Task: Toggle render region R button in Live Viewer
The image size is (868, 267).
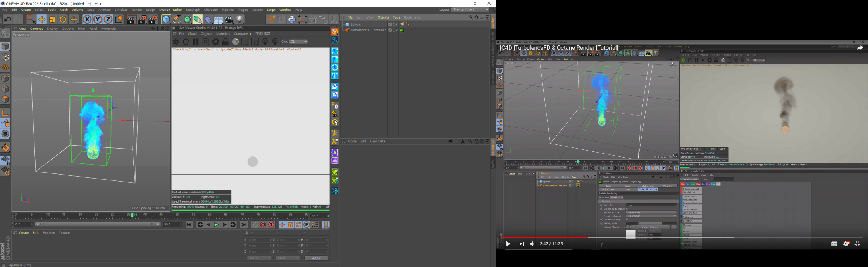Action: [x=206, y=42]
